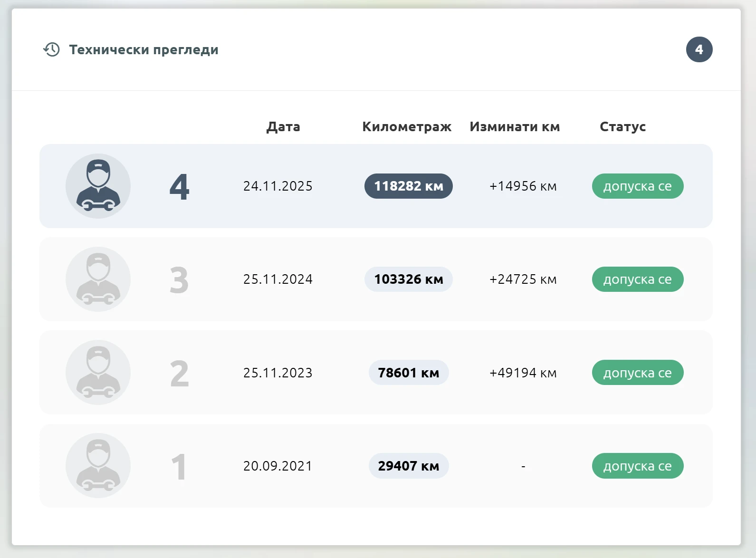Click the mechanic avatar in inspection row 3

click(98, 279)
